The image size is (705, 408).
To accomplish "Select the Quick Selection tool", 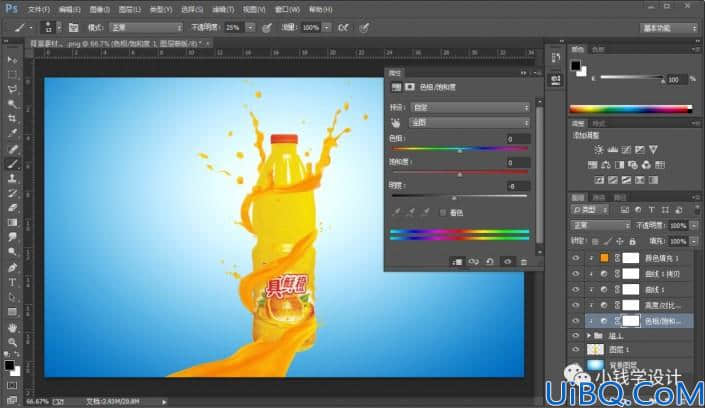I will pyautogui.click(x=12, y=104).
